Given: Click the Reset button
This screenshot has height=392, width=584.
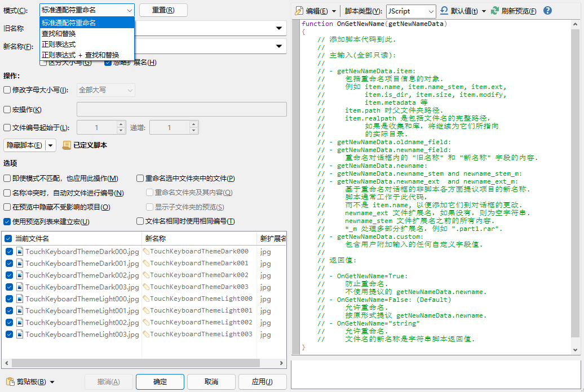Looking at the screenshot, I should (163, 10).
